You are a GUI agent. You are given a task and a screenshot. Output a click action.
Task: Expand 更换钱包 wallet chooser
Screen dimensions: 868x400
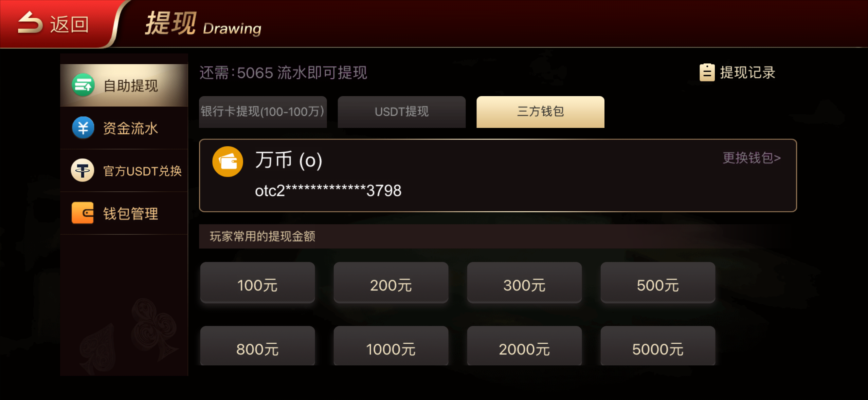[752, 158]
